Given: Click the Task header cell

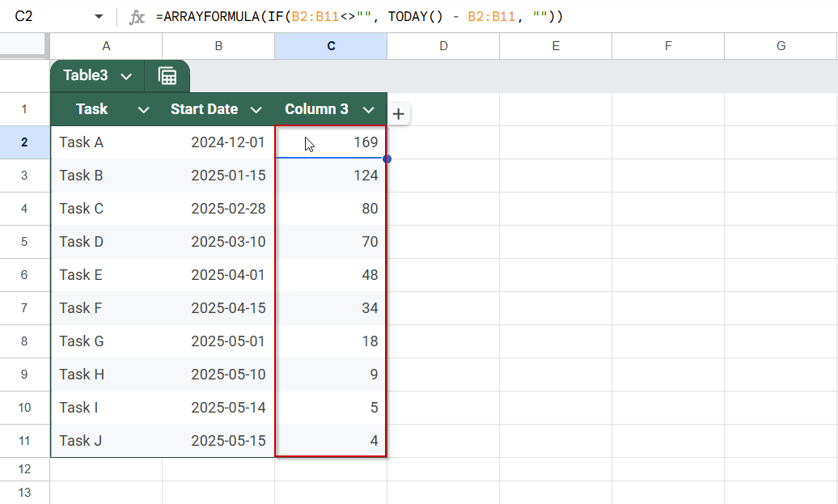Looking at the screenshot, I should 106,109.
